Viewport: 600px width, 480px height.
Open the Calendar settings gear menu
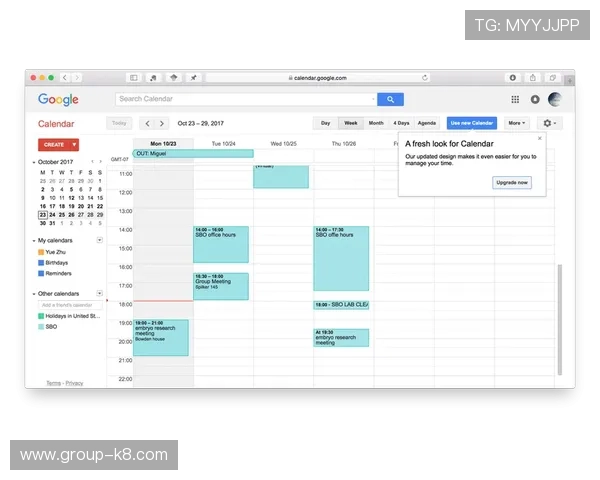coord(550,123)
